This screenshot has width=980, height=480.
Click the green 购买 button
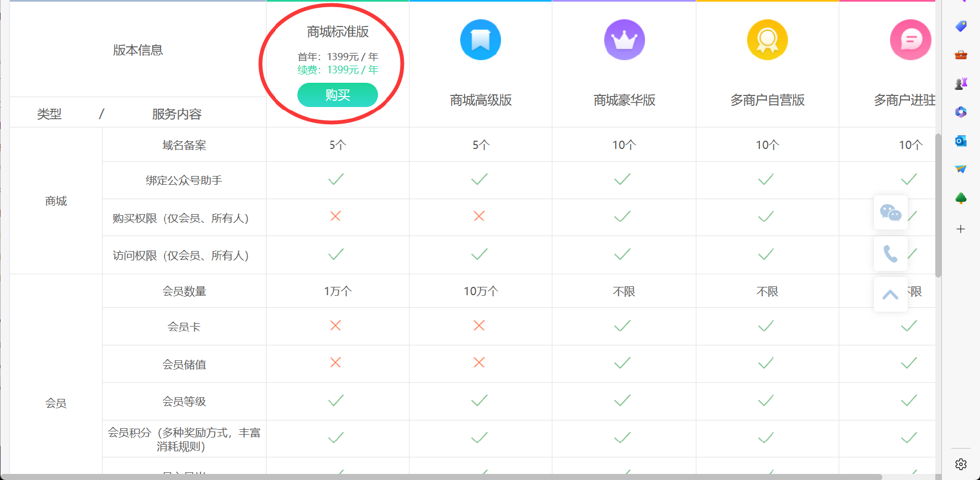click(x=337, y=95)
